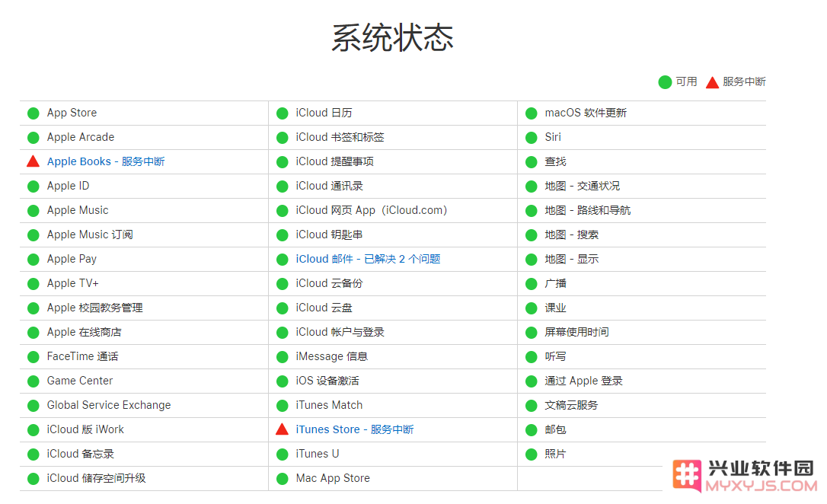Select the Apple Arcade row text

pos(81,137)
